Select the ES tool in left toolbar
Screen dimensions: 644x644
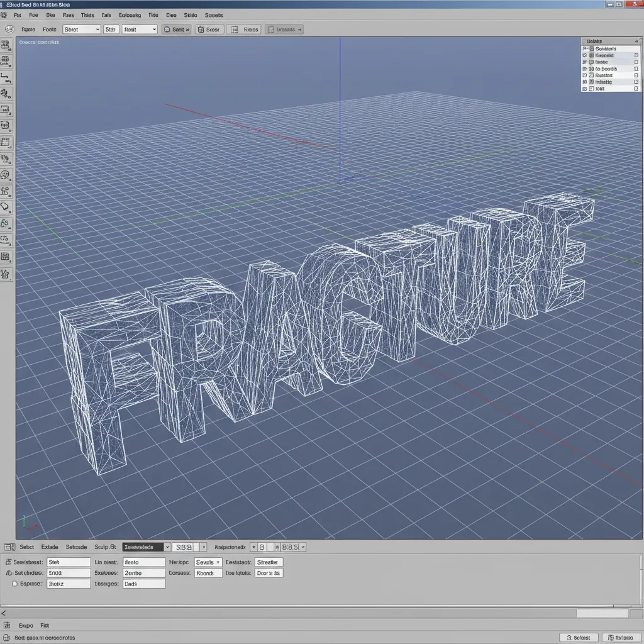pyautogui.click(x=5, y=224)
